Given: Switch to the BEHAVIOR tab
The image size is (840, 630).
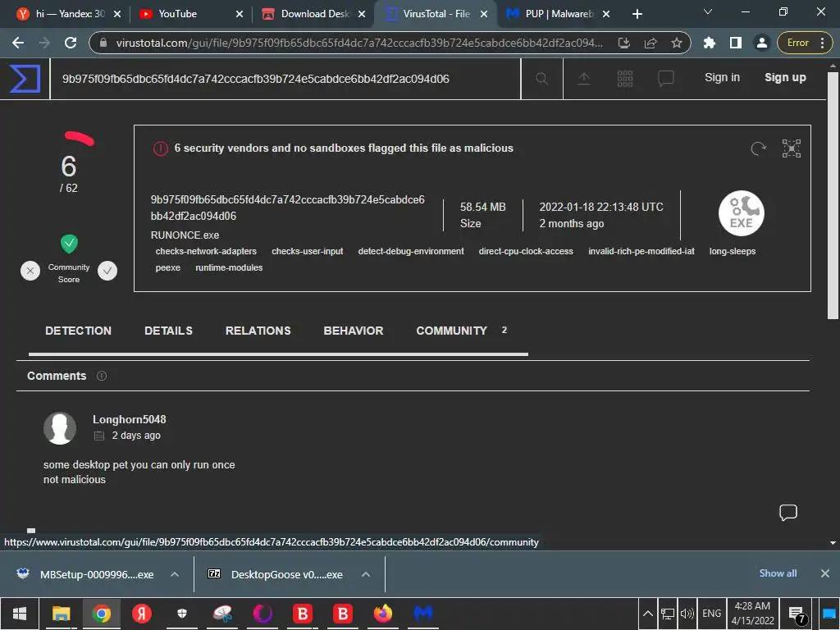Looking at the screenshot, I should pyautogui.click(x=354, y=331).
